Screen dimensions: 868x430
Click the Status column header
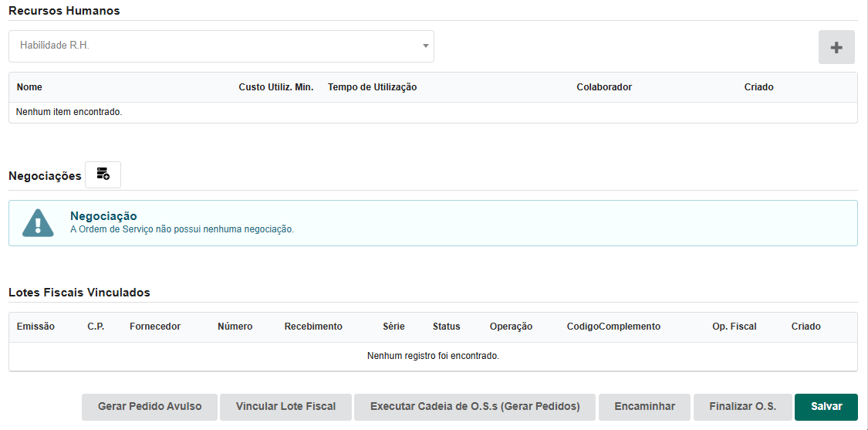pos(446,327)
